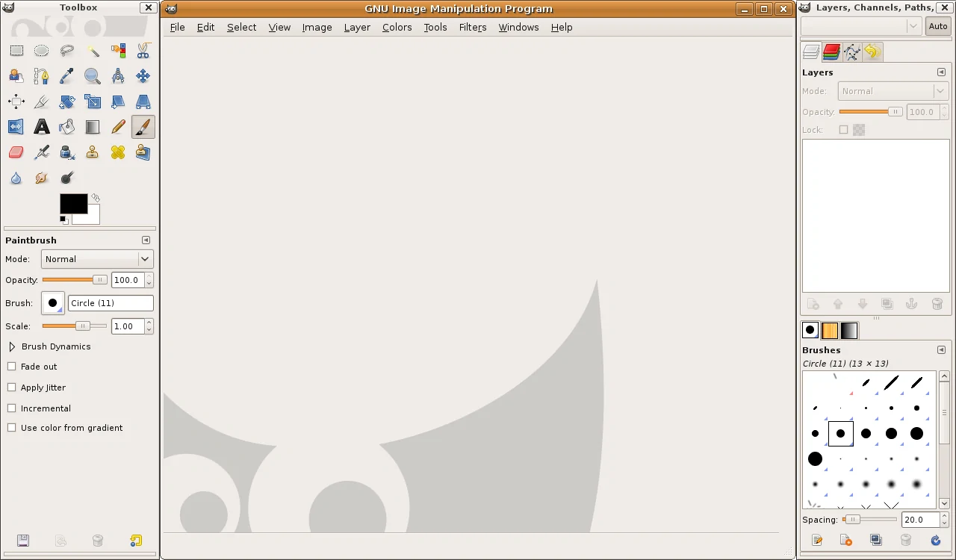This screenshot has height=560, width=956.
Task: Choose the Eraser tool
Action: (16, 152)
